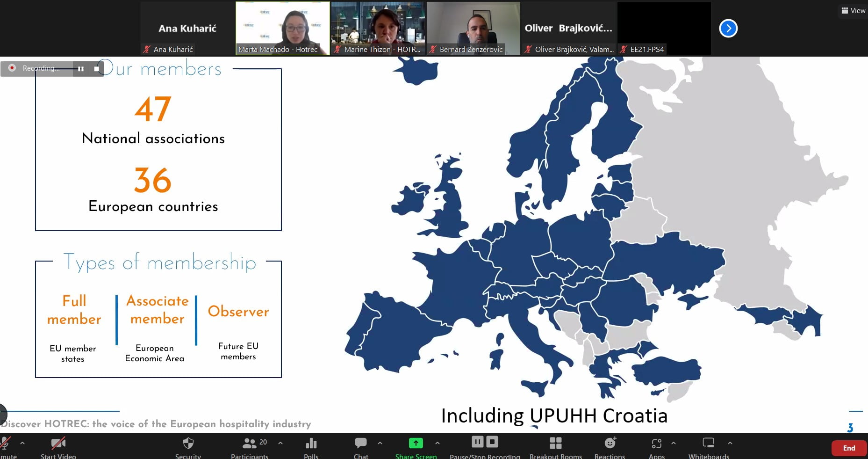Open the Whiteboards feature
This screenshot has height=459, width=868.
708,442
